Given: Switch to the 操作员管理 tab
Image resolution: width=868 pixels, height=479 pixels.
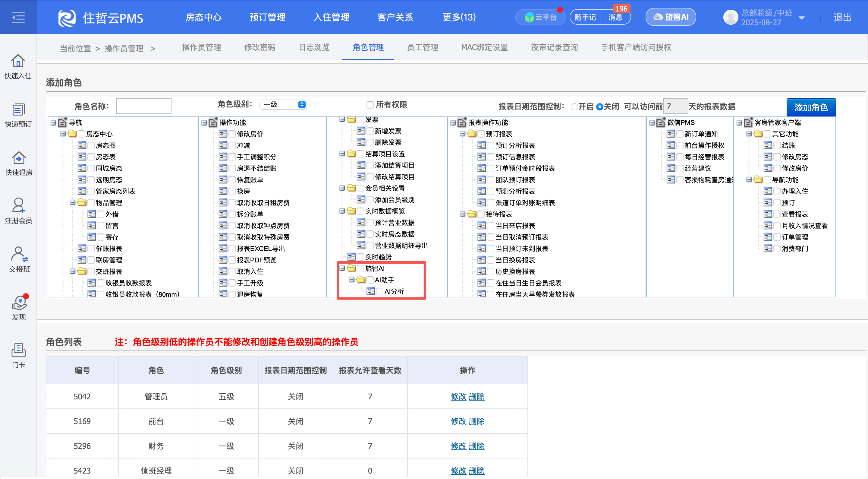Looking at the screenshot, I should pyautogui.click(x=202, y=48).
